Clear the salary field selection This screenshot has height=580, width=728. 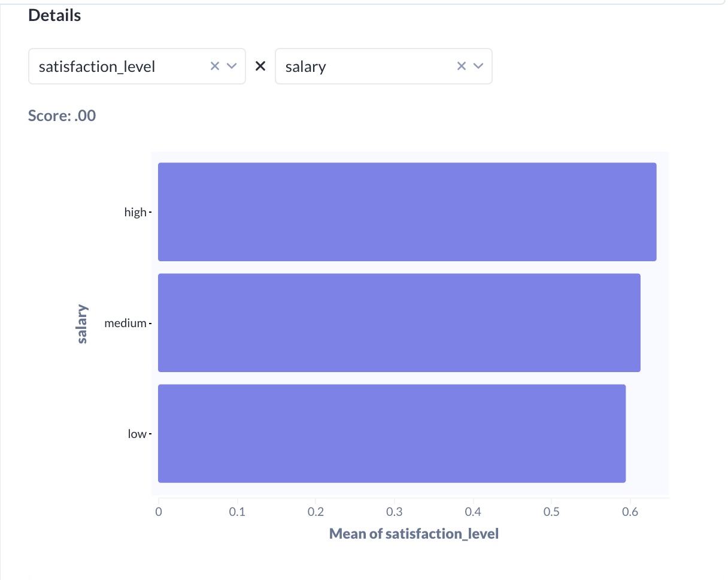pyautogui.click(x=461, y=66)
